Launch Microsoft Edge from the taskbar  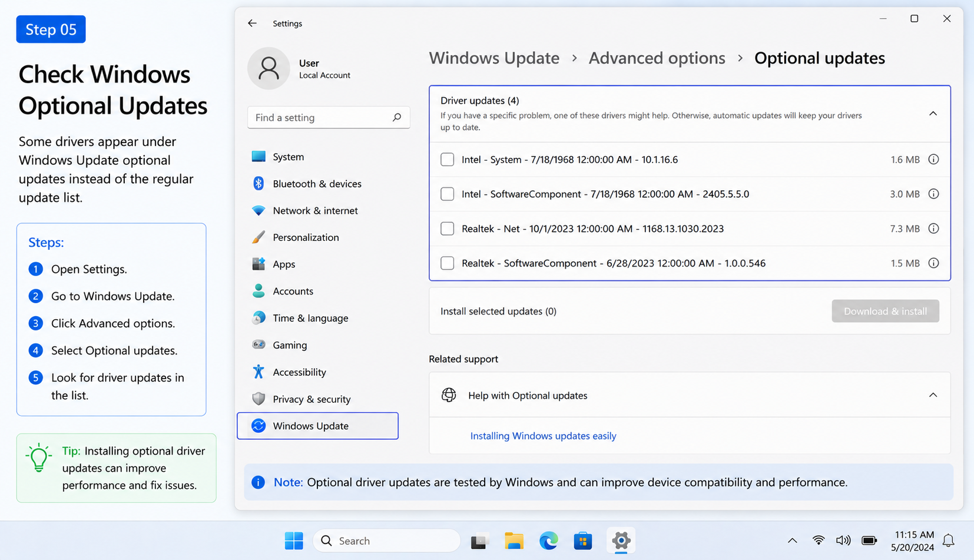[x=549, y=541]
